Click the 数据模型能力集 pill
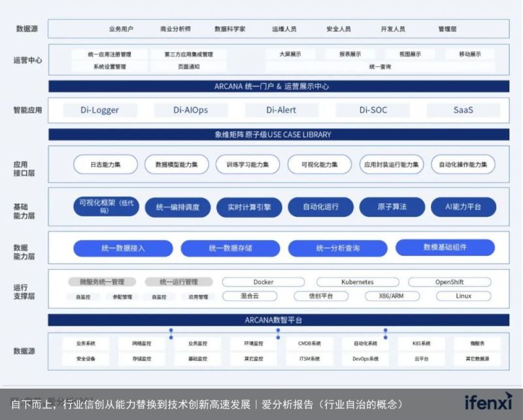The width and height of the screenshot is (523, 420). 177,164
